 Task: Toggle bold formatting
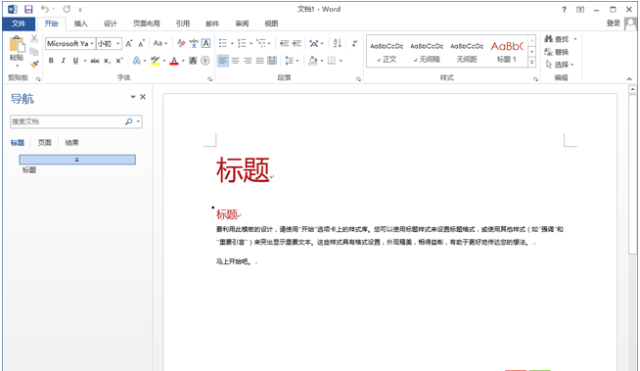point(51,61)
